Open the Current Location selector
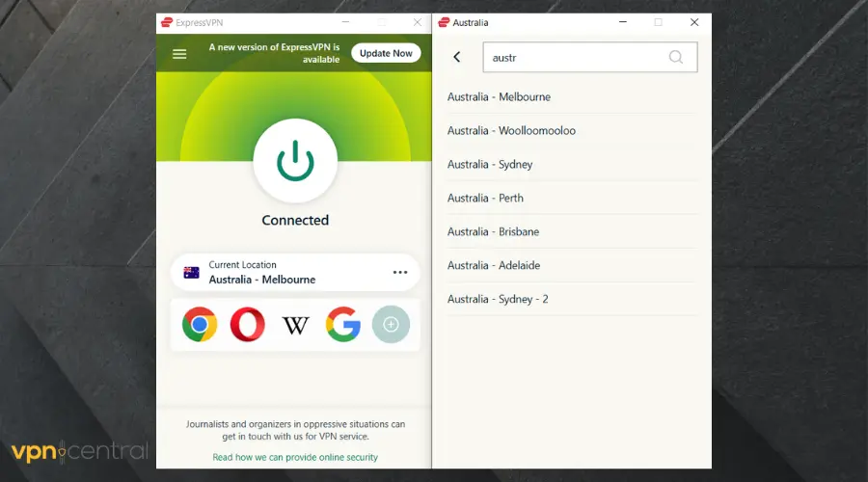 click(x=295, y=272)
